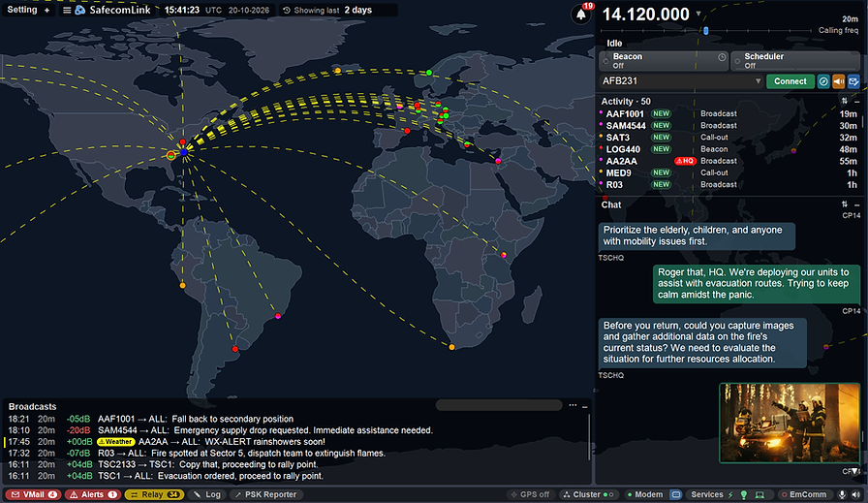This screenshot has width=868, height=503.
Task: Open the notification bell with 19 alerts
Action: [580, 14]
